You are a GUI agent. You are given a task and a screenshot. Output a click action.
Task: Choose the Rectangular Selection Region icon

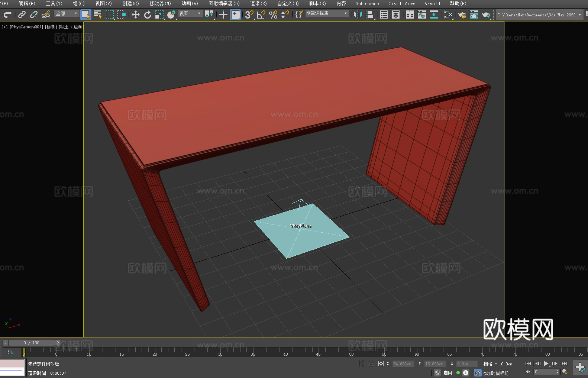(x=110, y=14)
